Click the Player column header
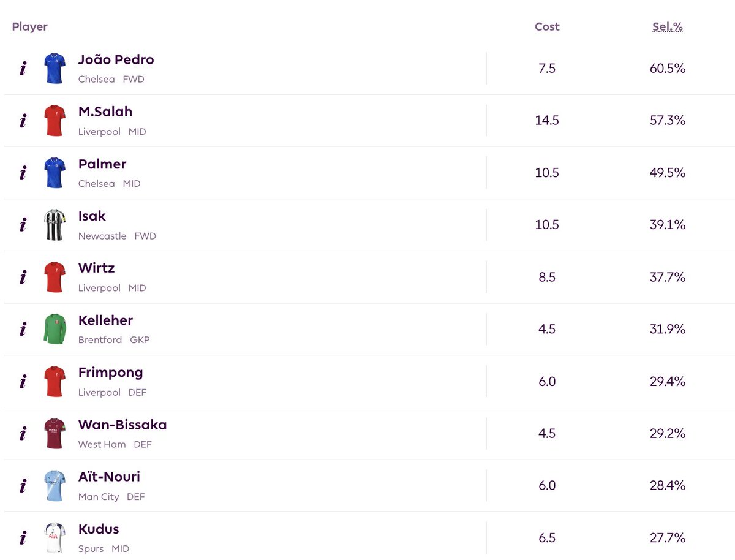The height and width of the screenshot is (560, 735). click(x=29, y=26)
